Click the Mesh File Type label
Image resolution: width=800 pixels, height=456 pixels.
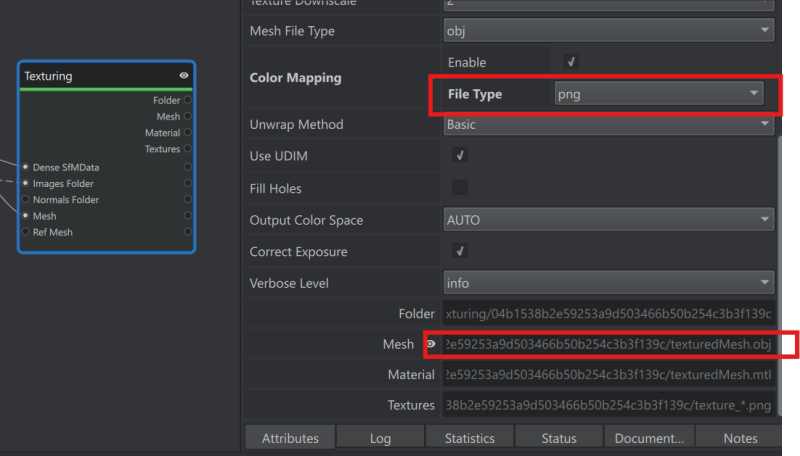(x=292, y=31)
